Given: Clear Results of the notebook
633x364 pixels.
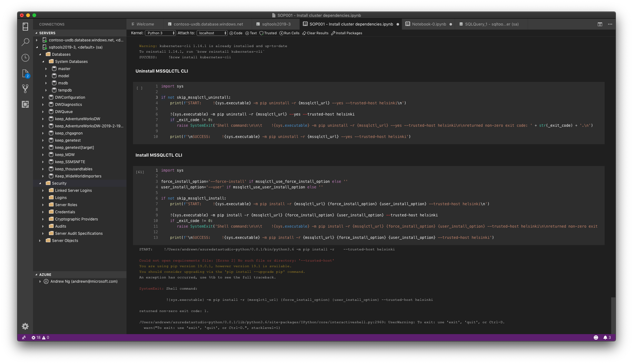Looking at the screenshot, I should coord(315,33).
